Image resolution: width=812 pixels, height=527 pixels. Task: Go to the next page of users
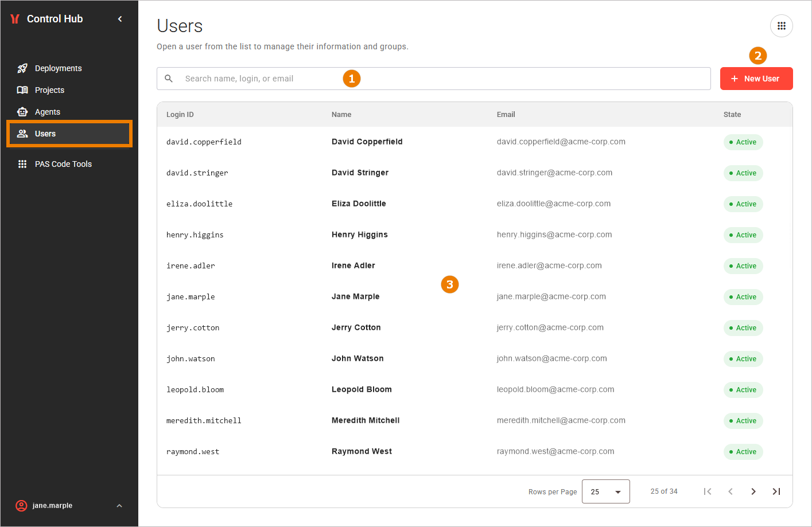[x=753, y=491]
